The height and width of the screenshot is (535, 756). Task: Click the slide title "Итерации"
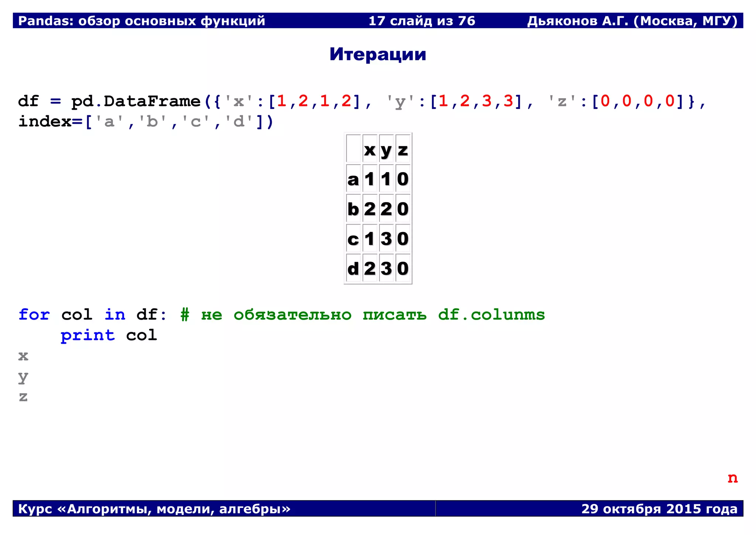tap(378, 54)
